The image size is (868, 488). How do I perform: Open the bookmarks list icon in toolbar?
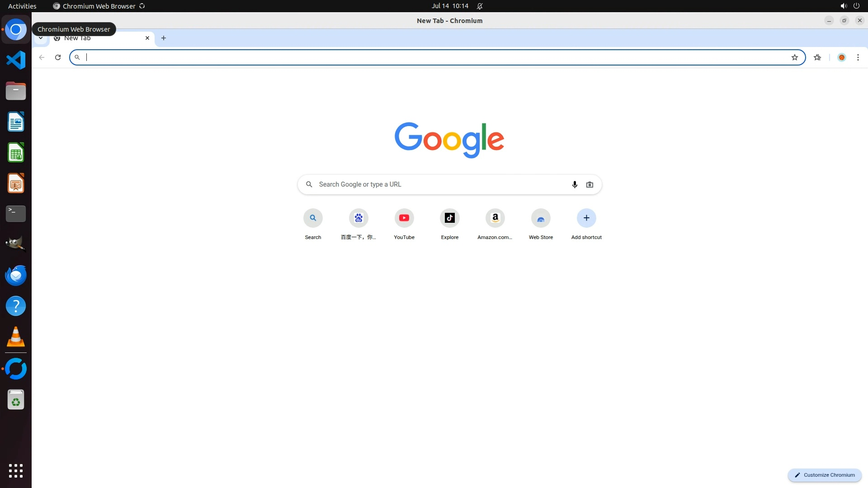click(817, 57)
